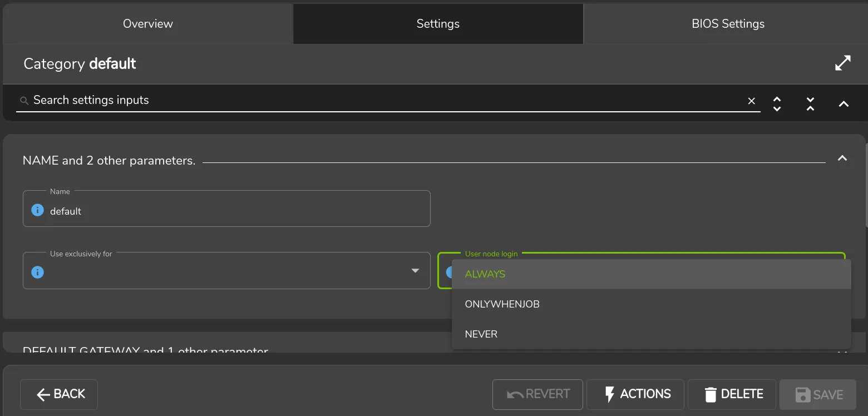The height and width of the screenshot is (416, 868).
Task: Click the info icon in Use exclusively for
Action: click(37, 272)
